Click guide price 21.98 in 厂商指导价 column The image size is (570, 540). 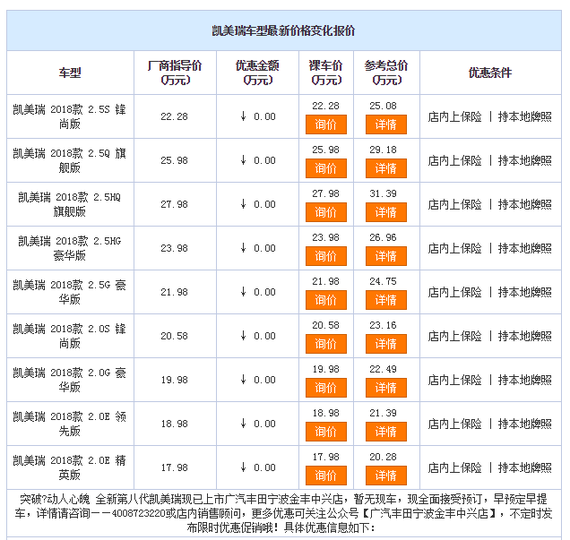(174, 292)
